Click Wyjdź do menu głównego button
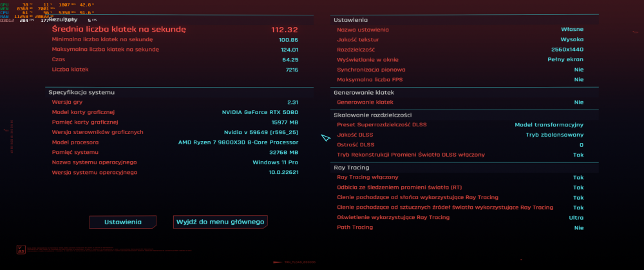 coord(220,222)
